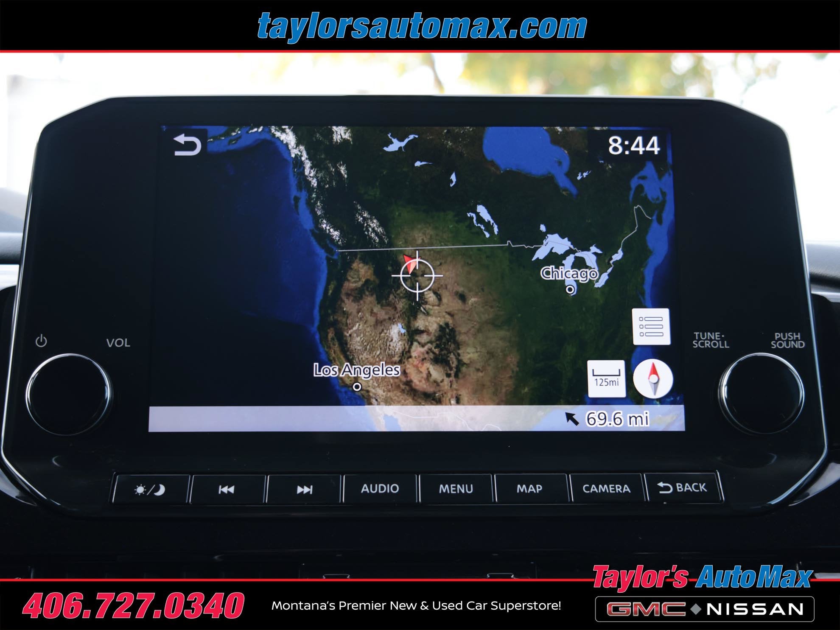
Task: Open the MENU button
Action: pos(456,489)
